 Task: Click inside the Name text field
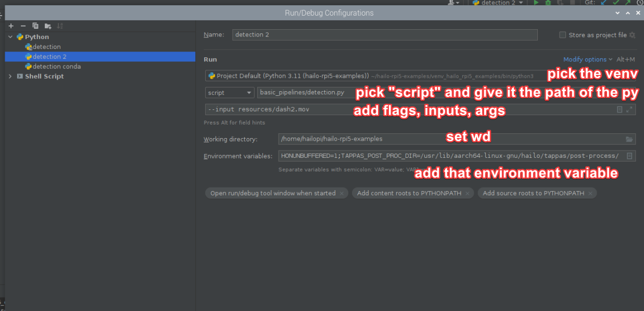click(384, 35)
